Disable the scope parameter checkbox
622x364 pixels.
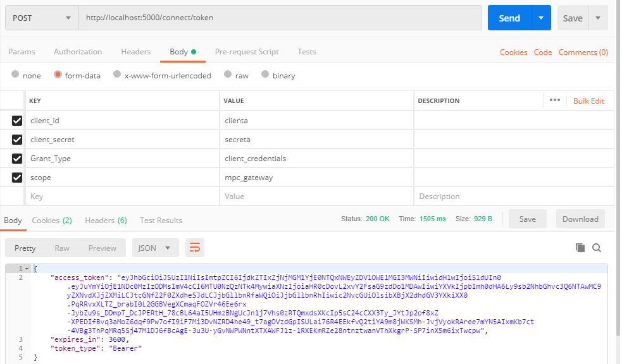click(17, 178)
